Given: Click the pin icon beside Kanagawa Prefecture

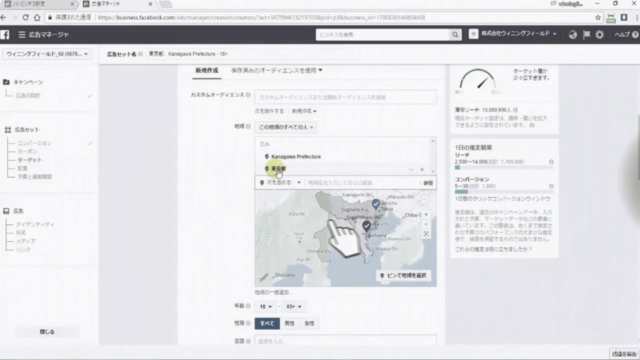Looking at the screenshot, I should tap(267, 157).
